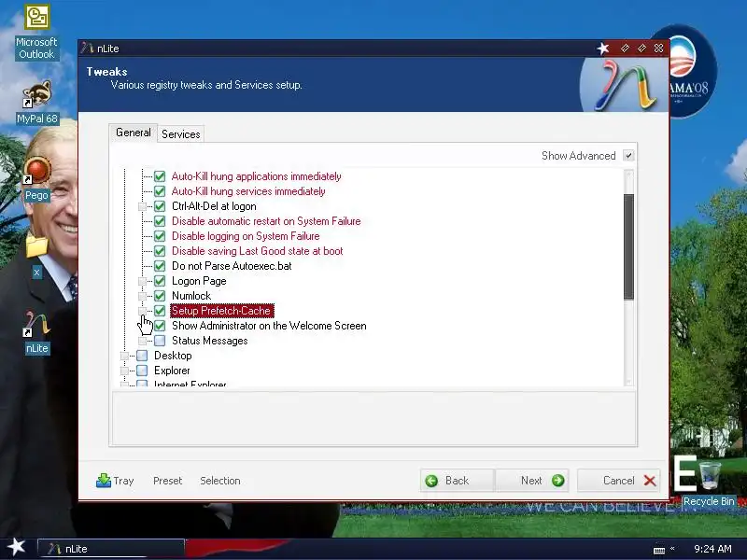The height and width of the screenshot is (560, 747).
Task: Click the scrollbar down arrow in tweaks list
Action: pyautogui.click(x=628, y=381)
